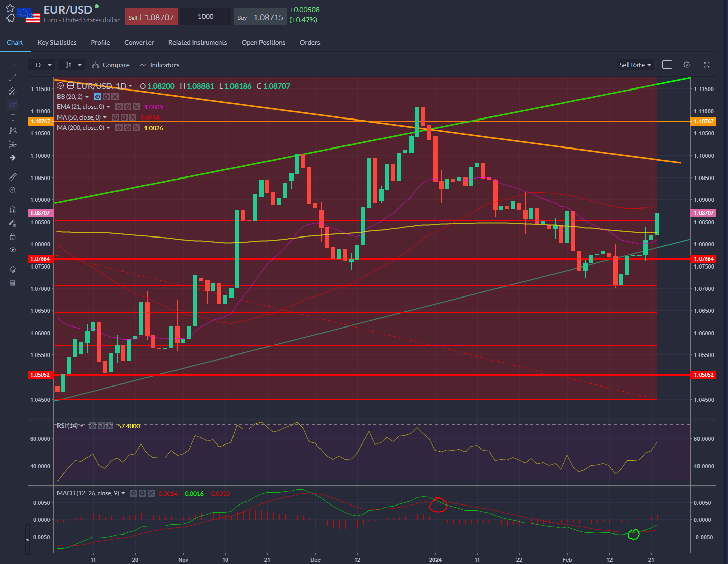Select the XABCD Pattern tool

(13, 131)
